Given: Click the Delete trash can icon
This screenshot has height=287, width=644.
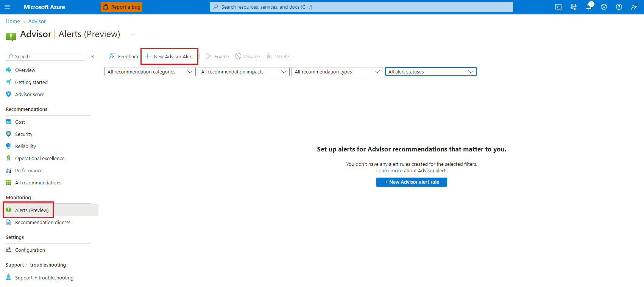Looking at the screenshot, I should [269, 56].
